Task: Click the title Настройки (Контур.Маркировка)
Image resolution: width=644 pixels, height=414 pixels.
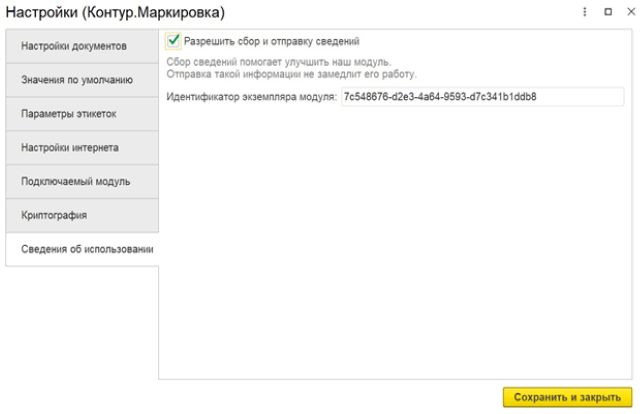Action: pyautogui.click(x=115, y=12)
